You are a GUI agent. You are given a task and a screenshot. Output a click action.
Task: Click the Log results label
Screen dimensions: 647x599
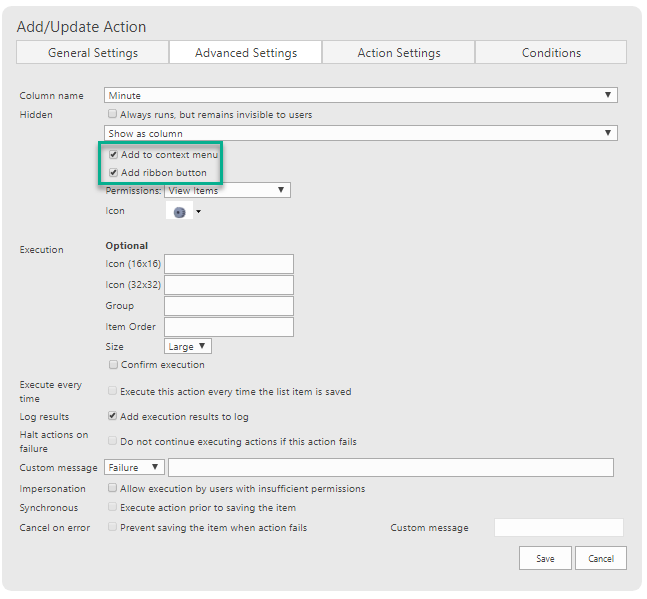tap(44, 417)
